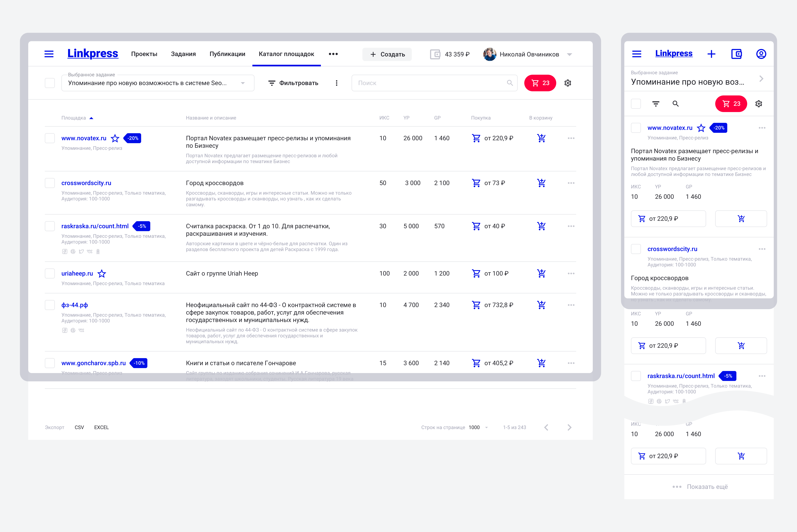Export the table as EXCEL

coord(101,427)
